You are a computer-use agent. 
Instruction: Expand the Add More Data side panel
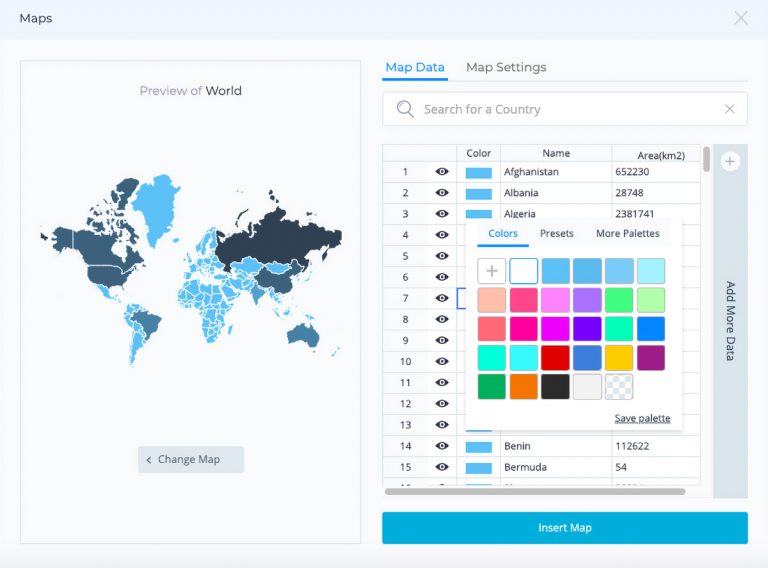tap(730, 320)
